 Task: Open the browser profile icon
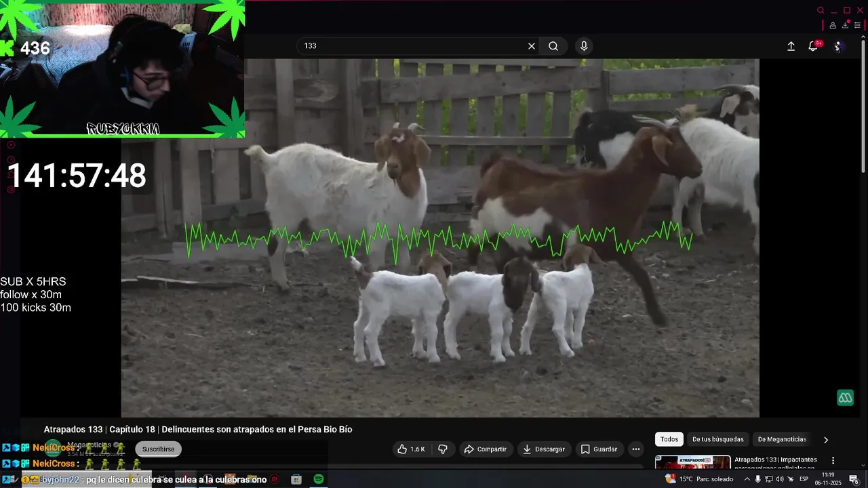tap(833, 26)
